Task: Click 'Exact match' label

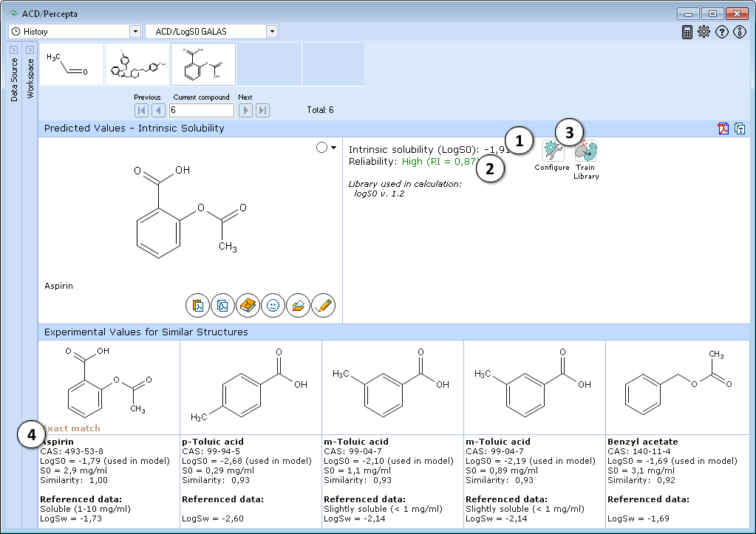Action: (x=72, y=428)
